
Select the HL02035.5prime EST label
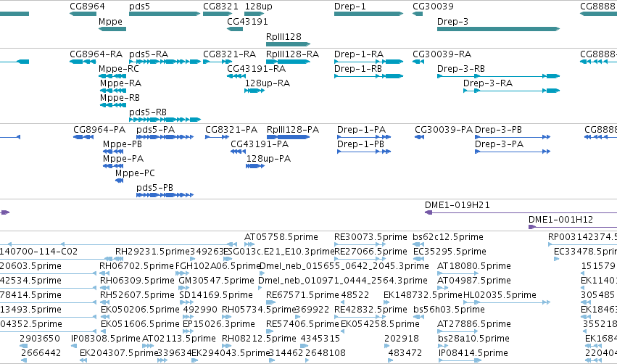tap(500, 295)
